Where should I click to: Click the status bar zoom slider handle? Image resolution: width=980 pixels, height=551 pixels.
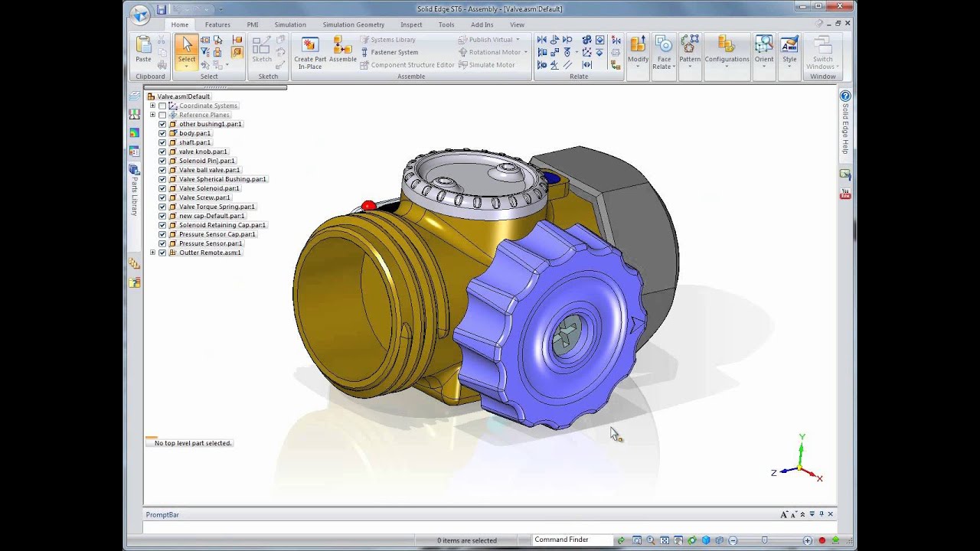[x=764, y=540]
